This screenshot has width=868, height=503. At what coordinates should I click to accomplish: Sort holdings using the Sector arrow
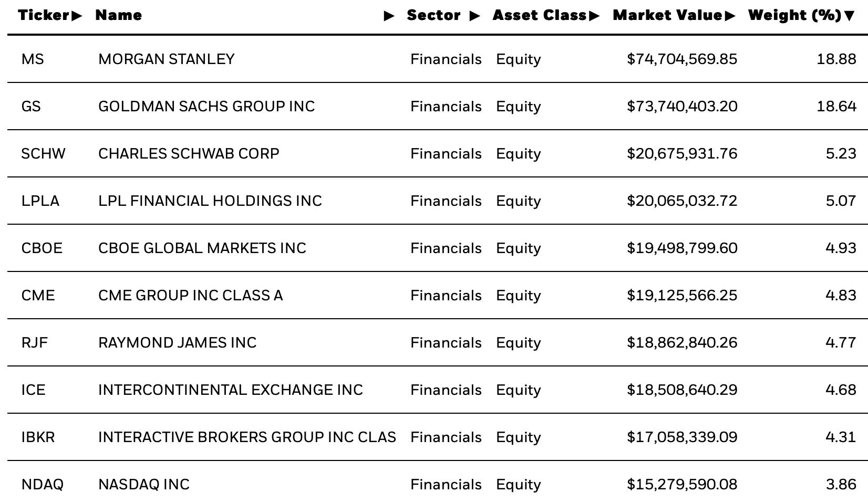pos(474,16)
